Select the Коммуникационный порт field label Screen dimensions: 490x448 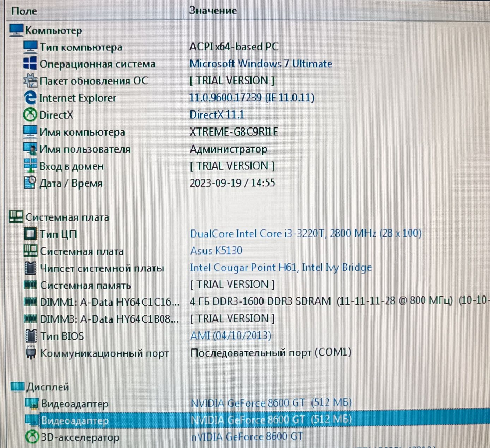(105, 353)
